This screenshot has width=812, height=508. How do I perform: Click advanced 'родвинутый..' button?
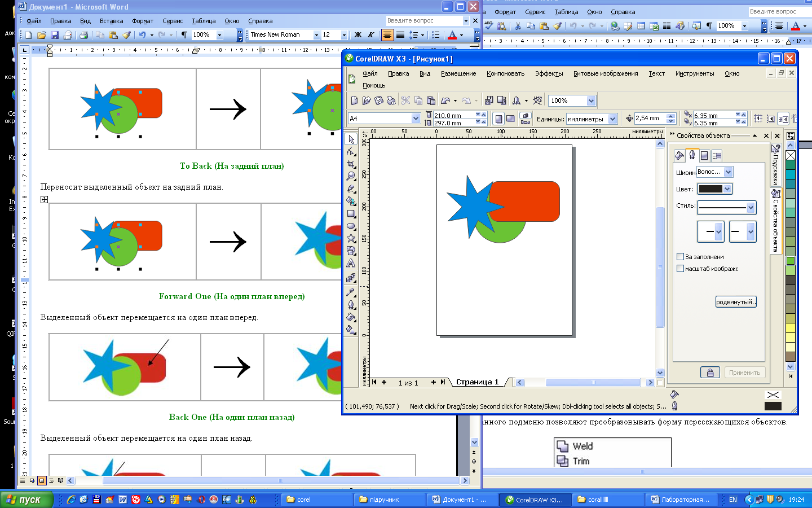coord(736,302)
